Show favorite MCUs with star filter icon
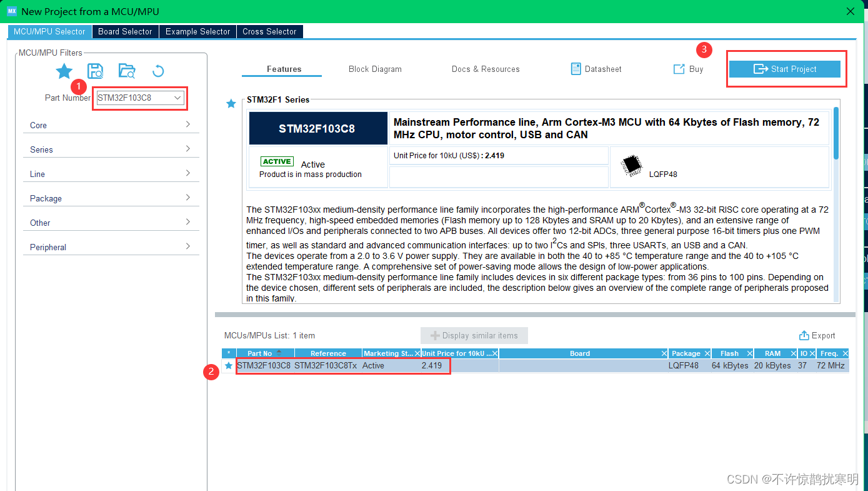 pos(64,71)
